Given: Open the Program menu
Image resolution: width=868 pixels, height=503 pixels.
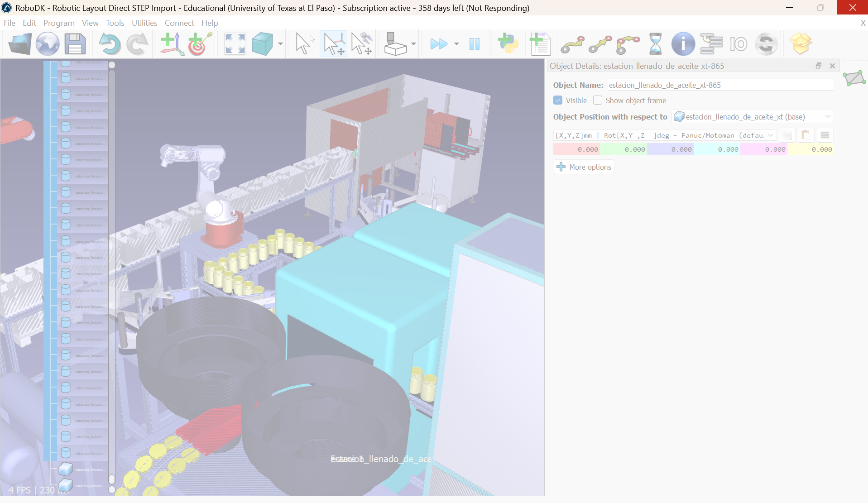Looking at the screenshot, I should 59,23.
